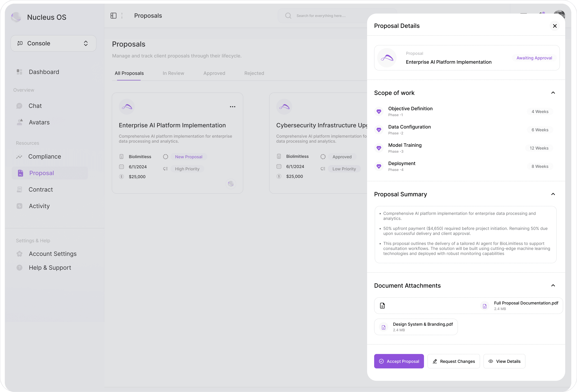Open Contract from the sidebar

41,189
